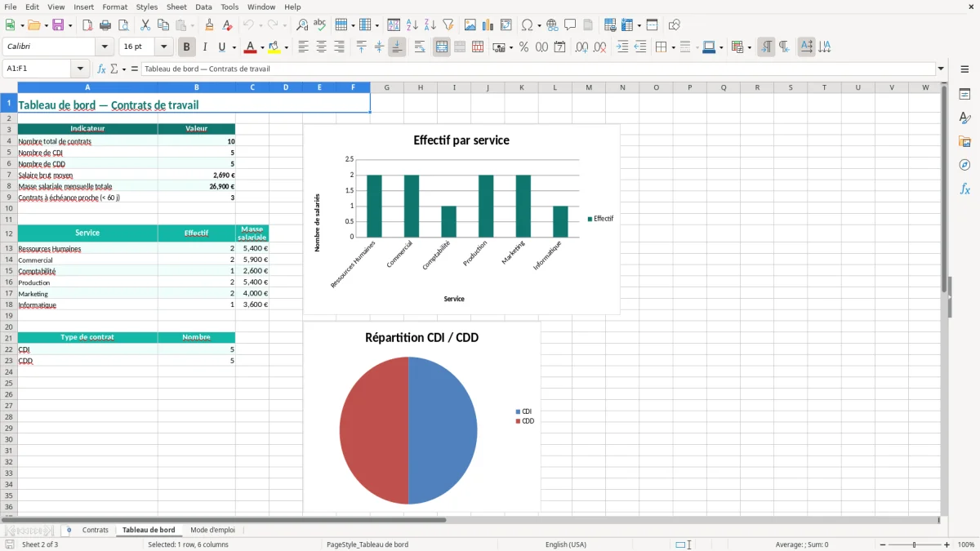This screenshot has width=980, height=551.
Task: Adjust the zoom slider handle
Action: point(915,544)
